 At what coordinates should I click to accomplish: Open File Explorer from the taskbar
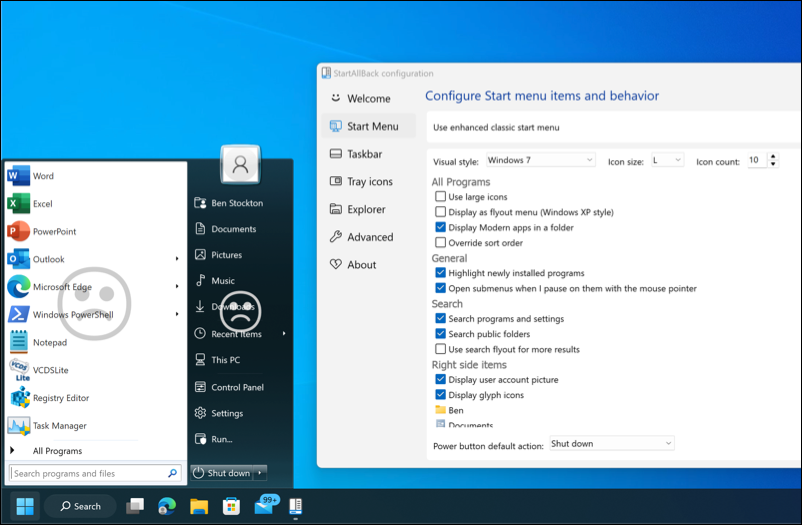tap(199, 506)
